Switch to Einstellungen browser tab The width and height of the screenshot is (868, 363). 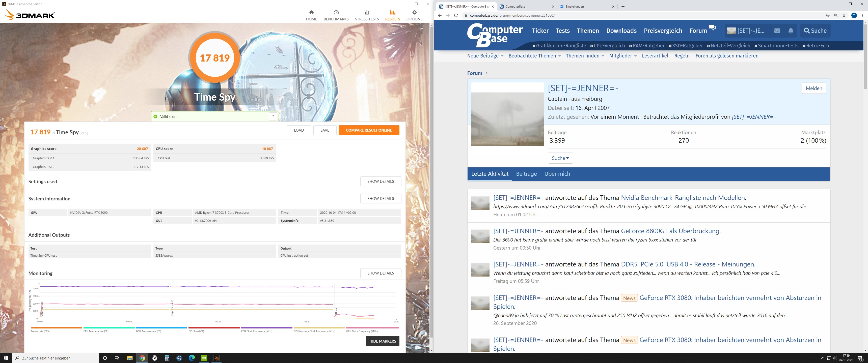pos(575,6)
